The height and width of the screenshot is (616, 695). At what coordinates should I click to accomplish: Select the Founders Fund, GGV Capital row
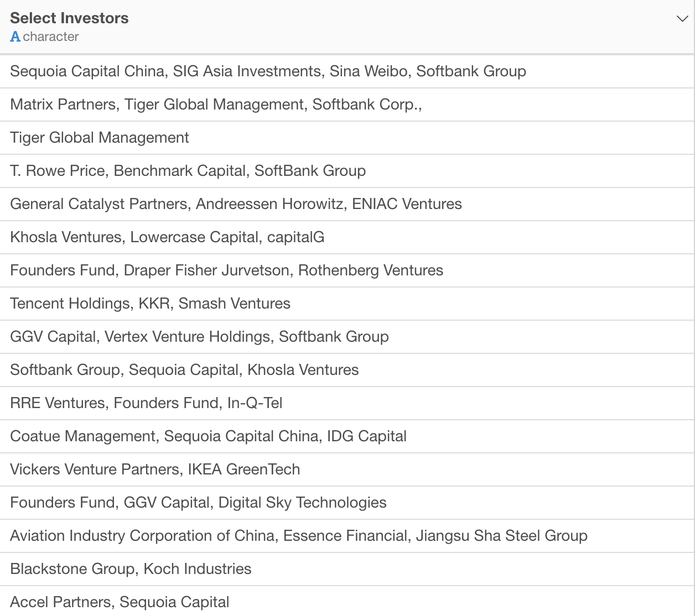click(347, 503)
